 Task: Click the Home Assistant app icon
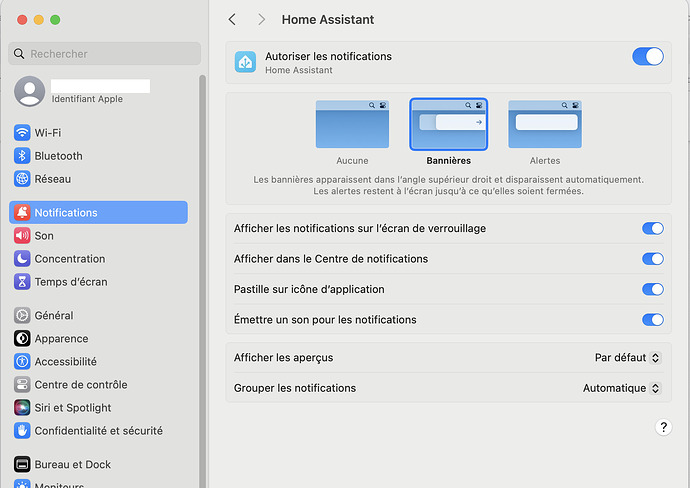tap(245, 62)
